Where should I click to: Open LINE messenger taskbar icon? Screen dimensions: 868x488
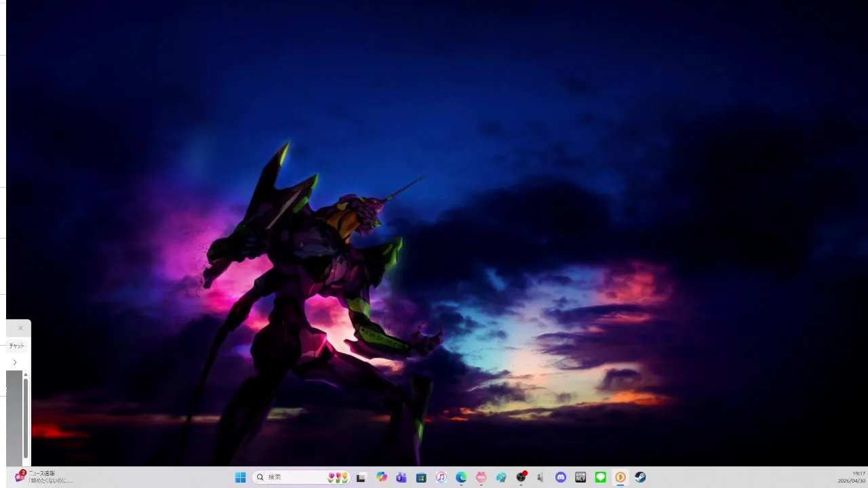(600, 477)
